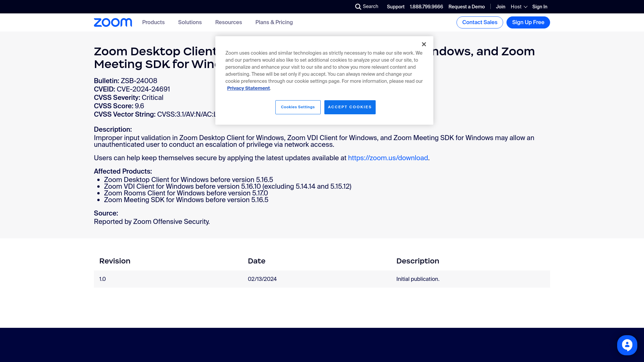Click the chat support icon
The height and width of the screenshot is (362, 644).
(627, 345)
